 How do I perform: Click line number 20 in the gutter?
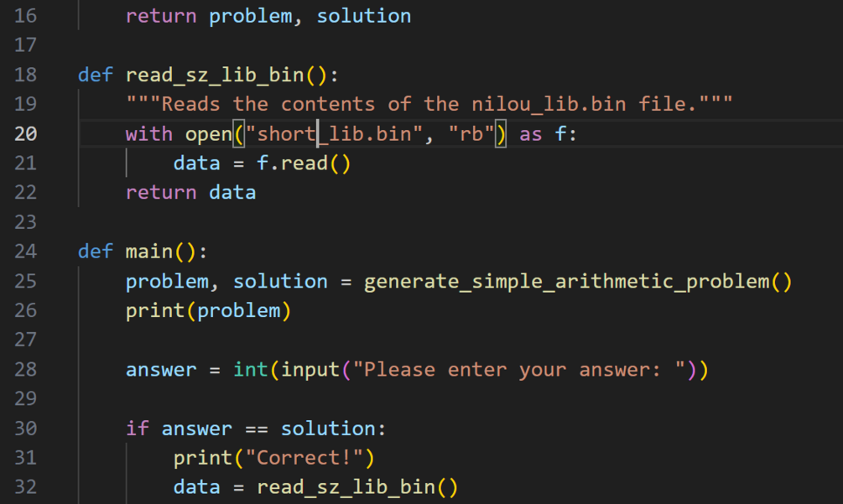(x=26, y=134)
